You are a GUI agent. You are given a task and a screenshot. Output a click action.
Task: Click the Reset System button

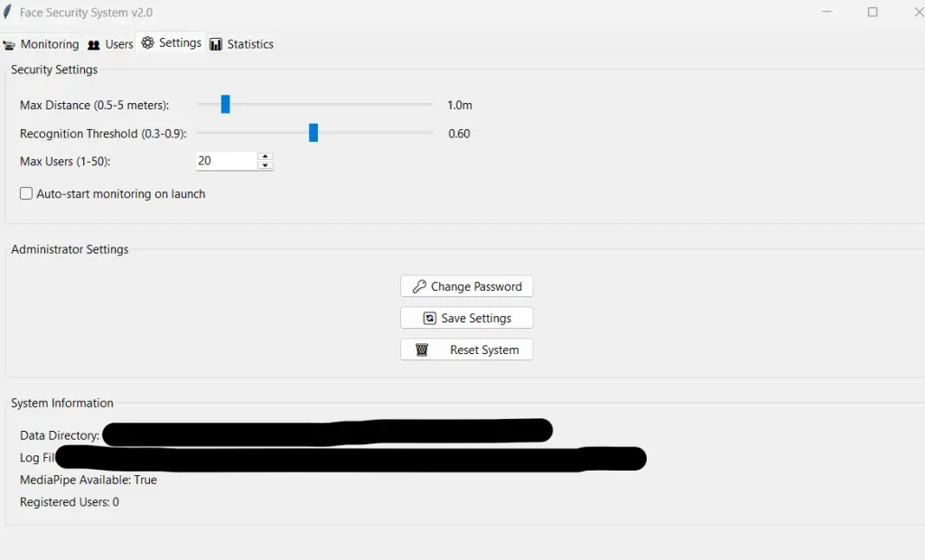(467, 350)
